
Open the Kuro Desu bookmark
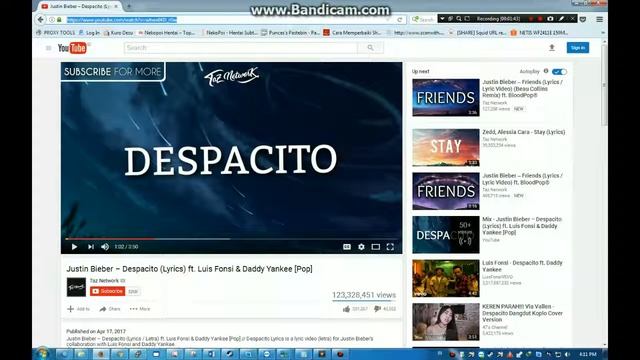coord(118,33)
